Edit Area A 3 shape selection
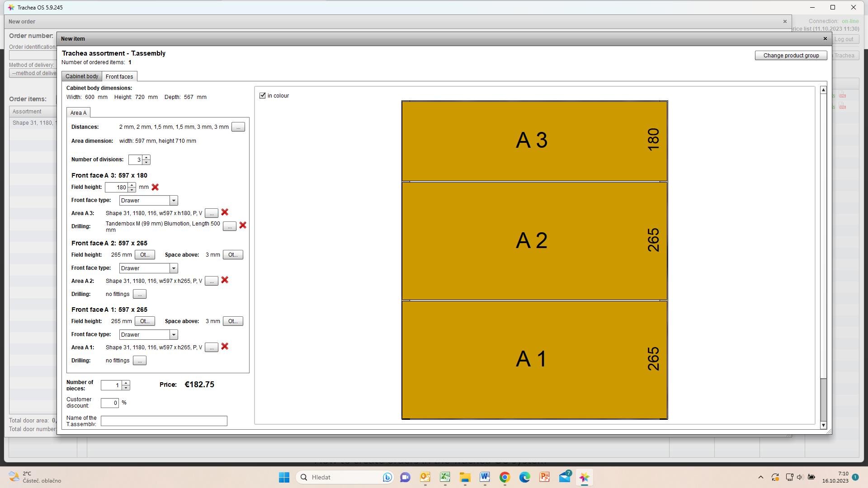This screenshot has width=868, height=488. [212, 213]
